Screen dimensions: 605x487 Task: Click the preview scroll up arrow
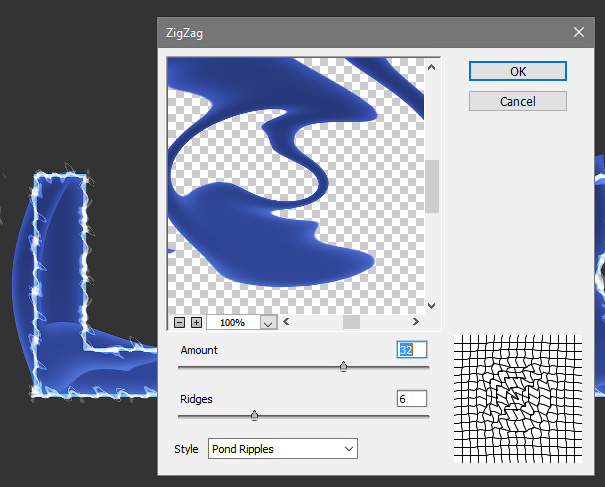tap(431, 67)
